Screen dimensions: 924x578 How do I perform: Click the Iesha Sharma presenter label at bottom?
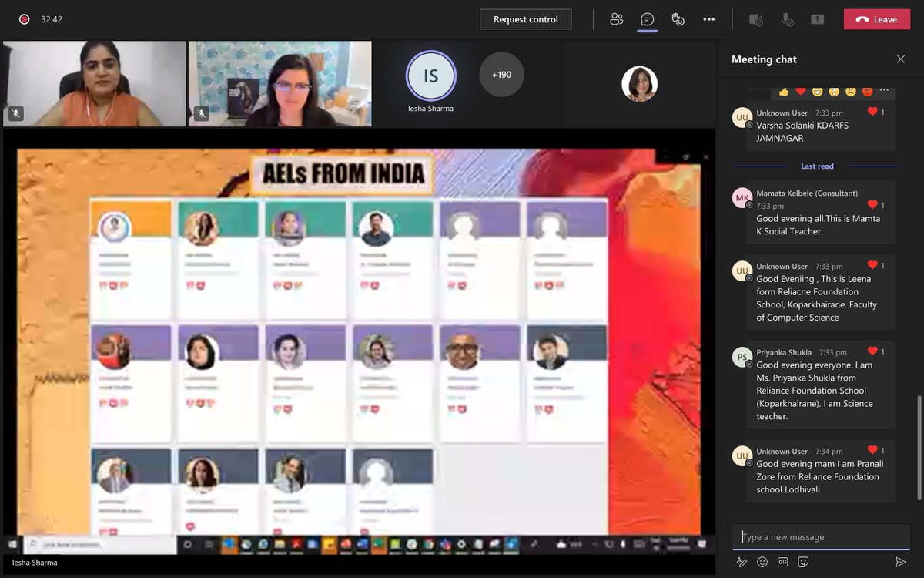pos(35,563)
